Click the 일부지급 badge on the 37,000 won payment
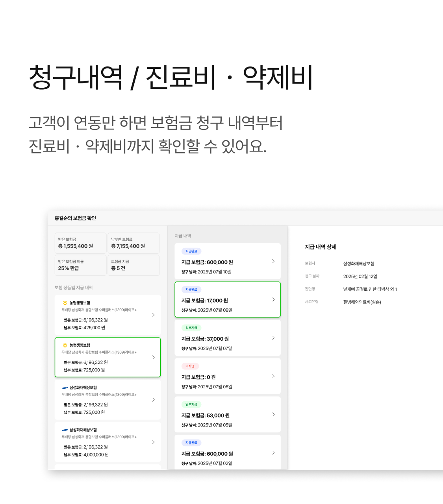The image size is (443, 504). tap(191, 328)
